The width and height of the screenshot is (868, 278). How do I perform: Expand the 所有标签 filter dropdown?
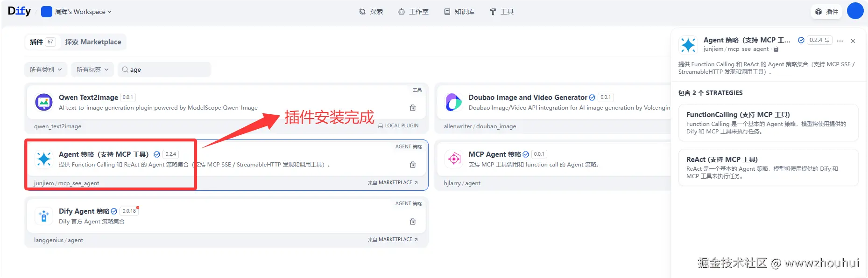92,69
